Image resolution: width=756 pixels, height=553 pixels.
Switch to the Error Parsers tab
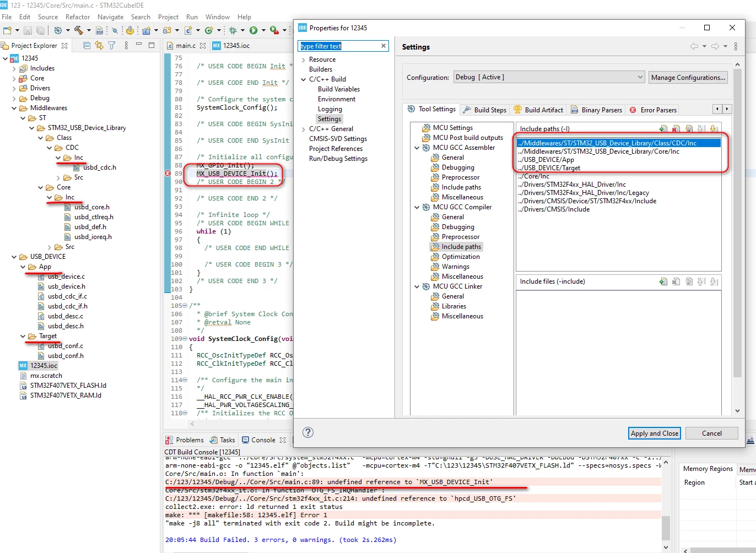tap(653, 110)
